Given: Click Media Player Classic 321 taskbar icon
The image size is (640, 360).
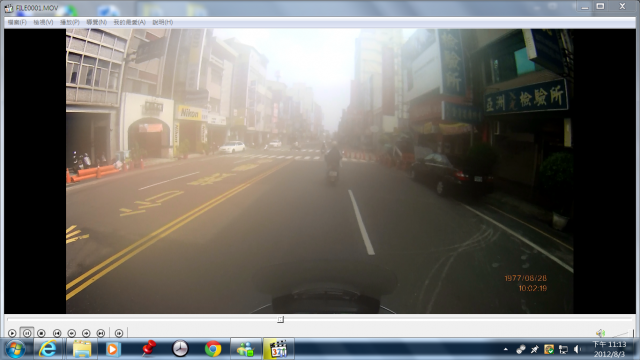Looking at the screenshot, I should coord(278,349).
